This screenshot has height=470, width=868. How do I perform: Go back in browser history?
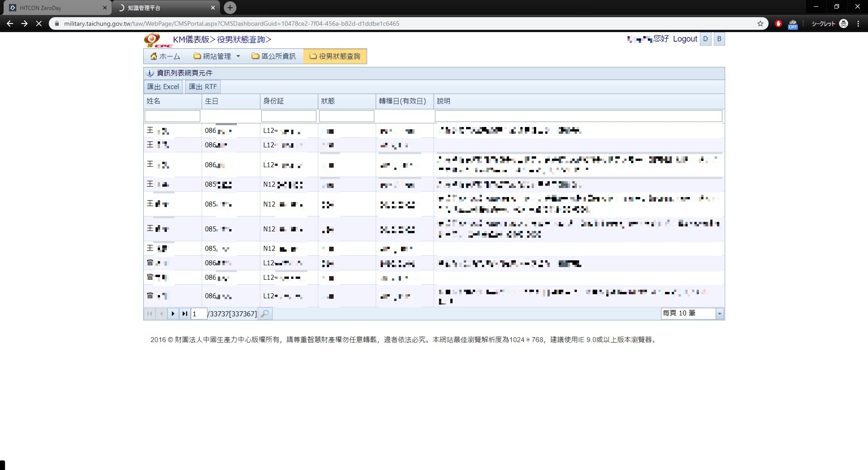click(10, 23)
